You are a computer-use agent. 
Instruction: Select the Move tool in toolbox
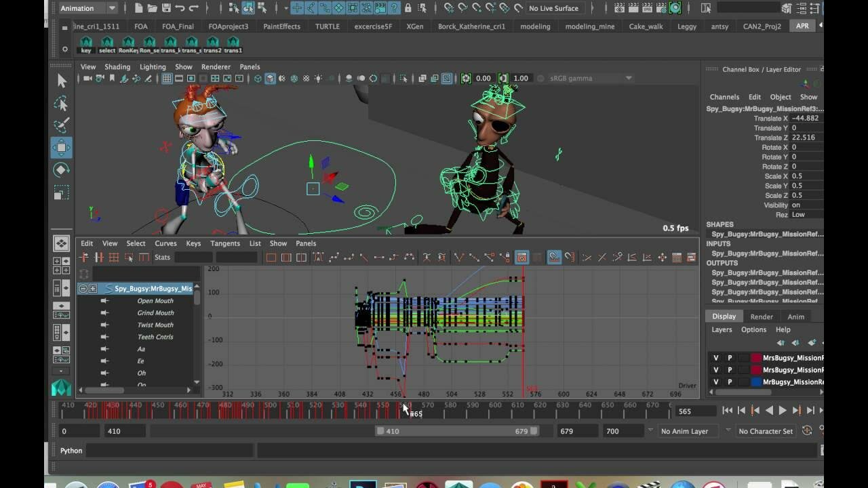(61, 147)
